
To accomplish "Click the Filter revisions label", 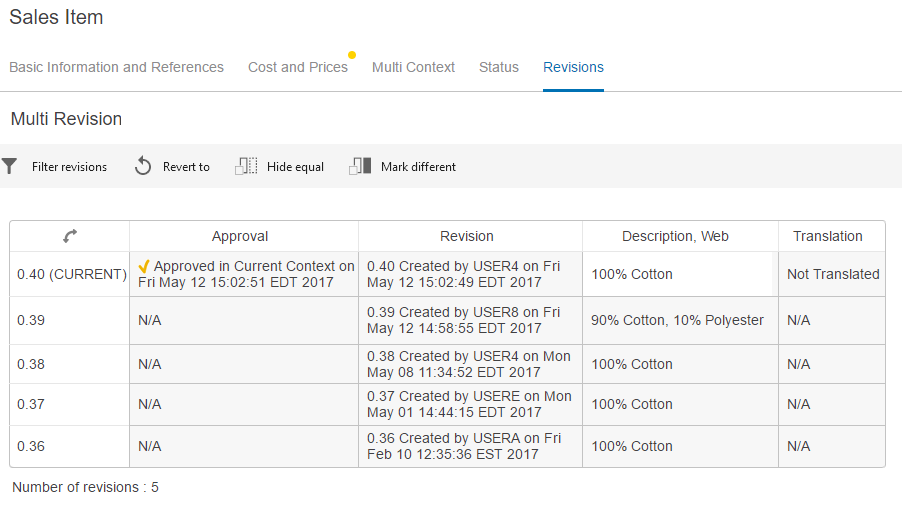I will (x=69, y=167).
